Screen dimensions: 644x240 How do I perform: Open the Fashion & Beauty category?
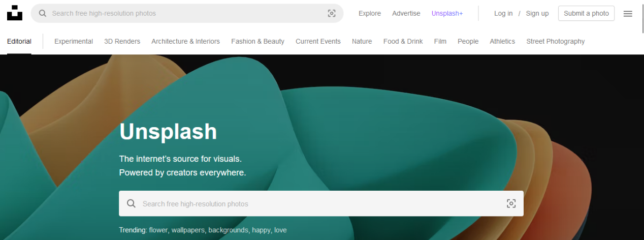click(257, 41)
